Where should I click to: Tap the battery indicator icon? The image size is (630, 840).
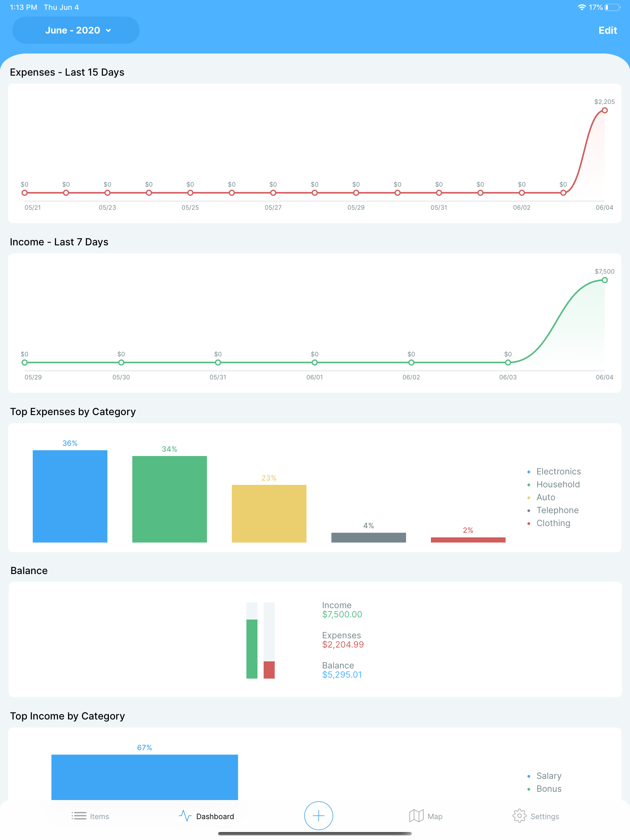pos(612,7)
